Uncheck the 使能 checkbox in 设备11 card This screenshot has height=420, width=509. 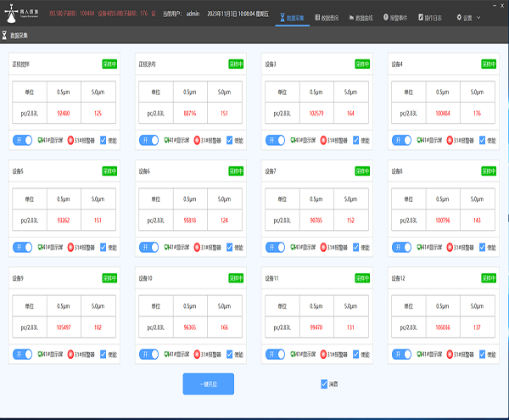356,354
